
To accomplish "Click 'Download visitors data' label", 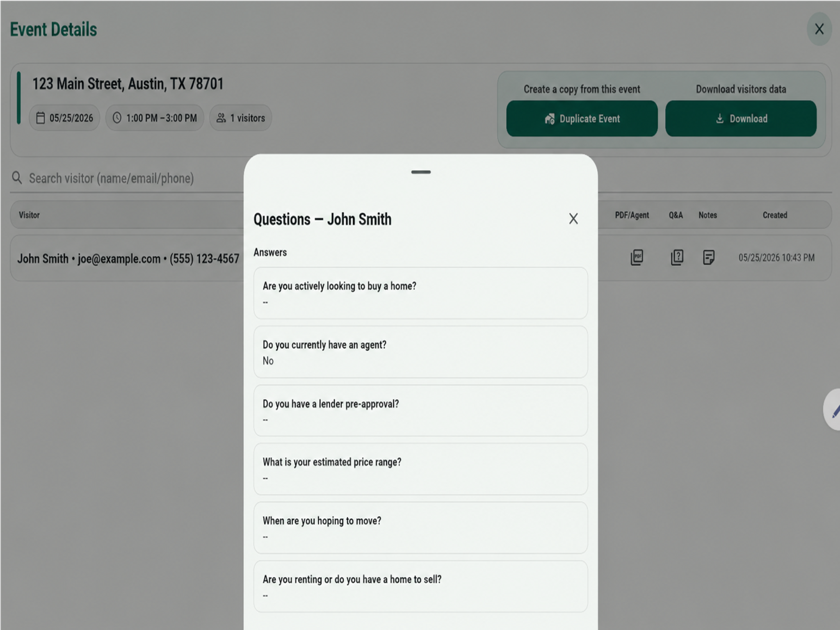I will pyautogui.click(x=741, y=89).
